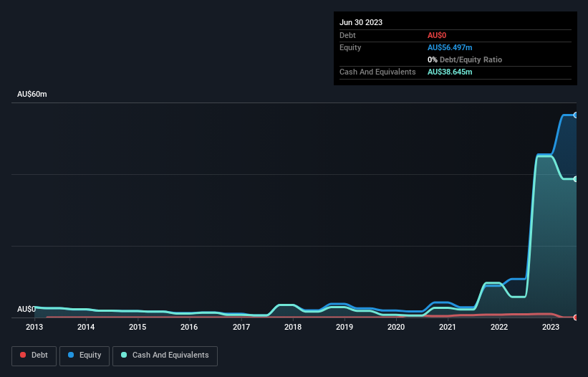
Task: Click the 2014 x-axis label
Action: [86, 327]
